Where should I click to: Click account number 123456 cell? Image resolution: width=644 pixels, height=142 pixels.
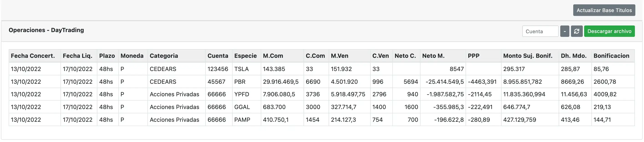point(218,69)
